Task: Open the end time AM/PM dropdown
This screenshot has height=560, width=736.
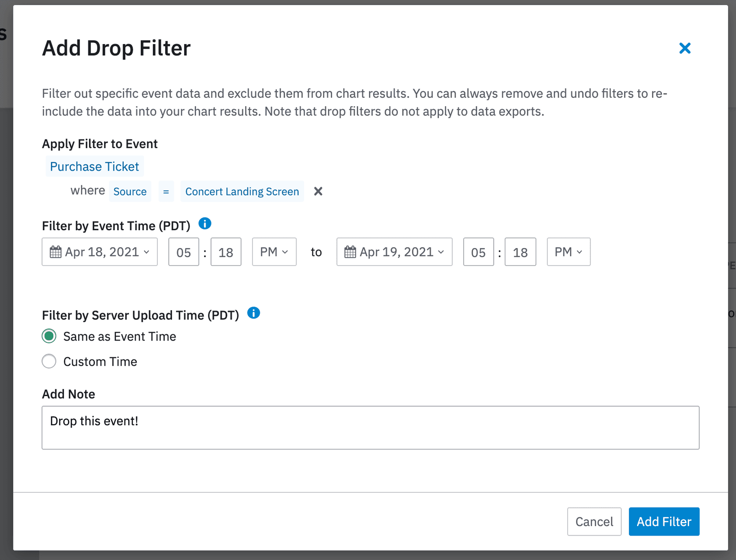Action: tap(569, 252)
